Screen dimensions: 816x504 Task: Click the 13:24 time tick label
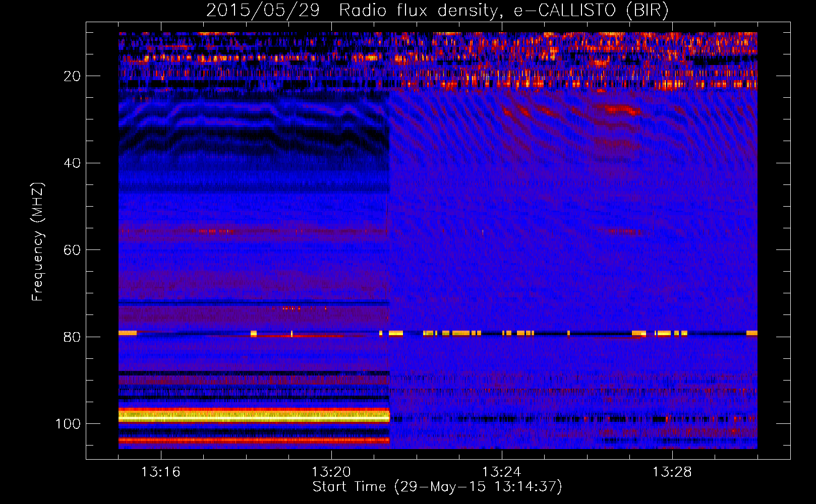click(x=501, y=472)
